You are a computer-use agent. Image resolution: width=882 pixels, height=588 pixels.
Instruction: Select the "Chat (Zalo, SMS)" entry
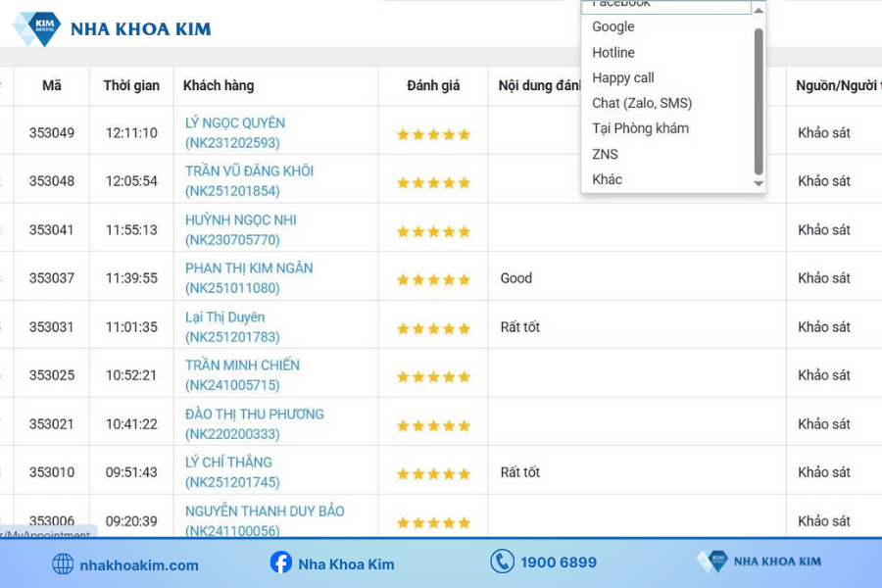tap(642, 102)
